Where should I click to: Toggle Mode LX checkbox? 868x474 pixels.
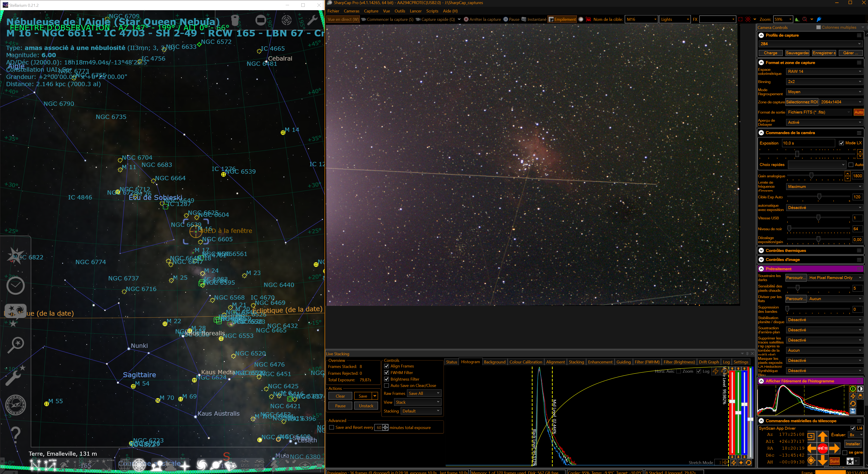coord(841,143)
